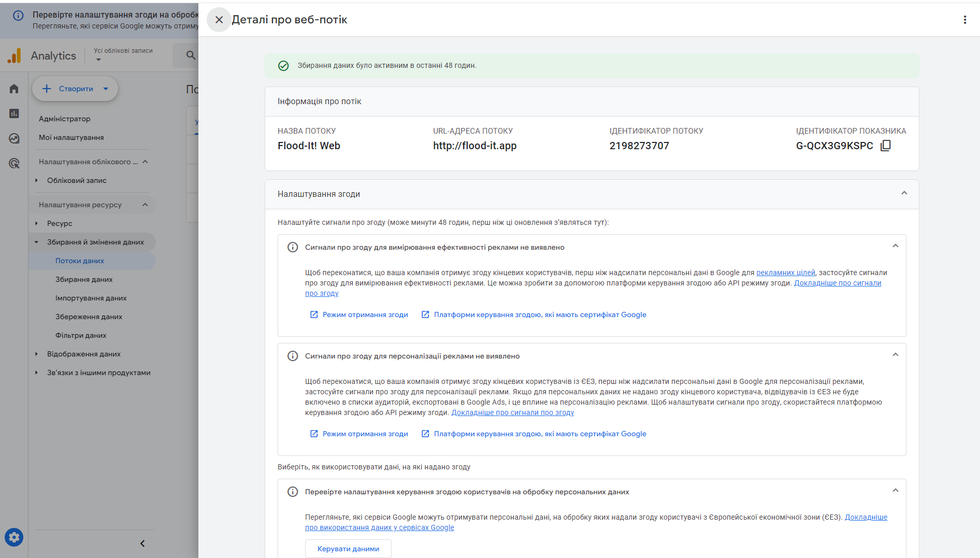This screenshot has width=980, height=558.
Task: Collapse the Налаштування згоди card
Action: pos(904,193)
